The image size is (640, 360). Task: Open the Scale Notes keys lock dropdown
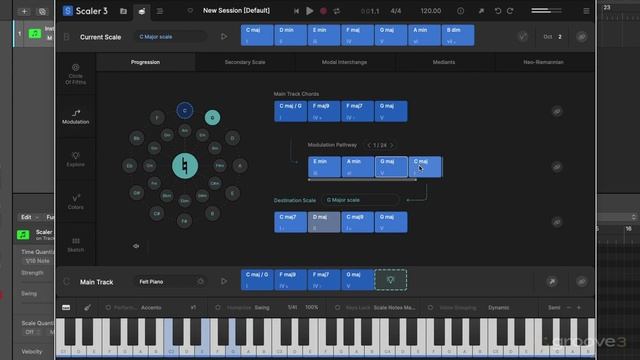point(395,307)
